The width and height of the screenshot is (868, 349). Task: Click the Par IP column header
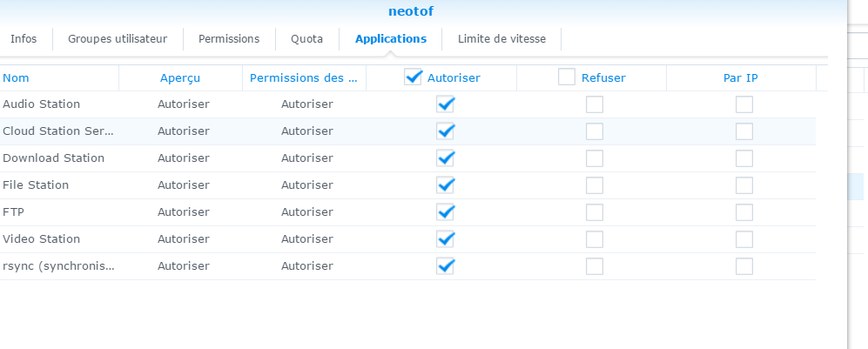pyautogui.click(x=741, y=78)
